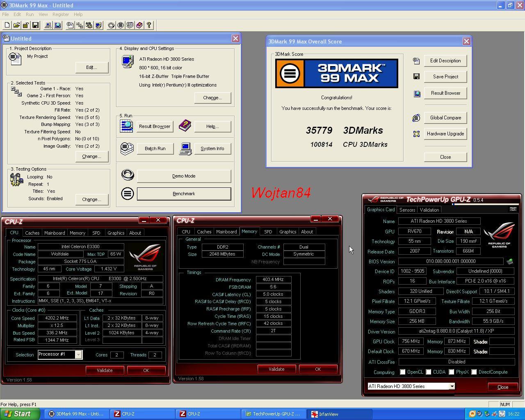Switch to the Sensors tab in GPU-Z
Image resolution: width=525 pixels, height=420 pixels.
pyautogui.click(x=407, y=210)
